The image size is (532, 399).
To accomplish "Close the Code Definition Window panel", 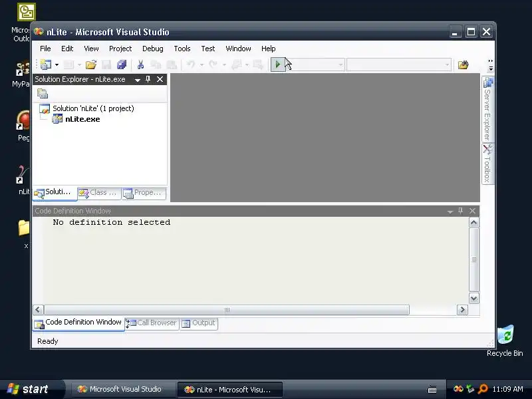I will 472,211.
